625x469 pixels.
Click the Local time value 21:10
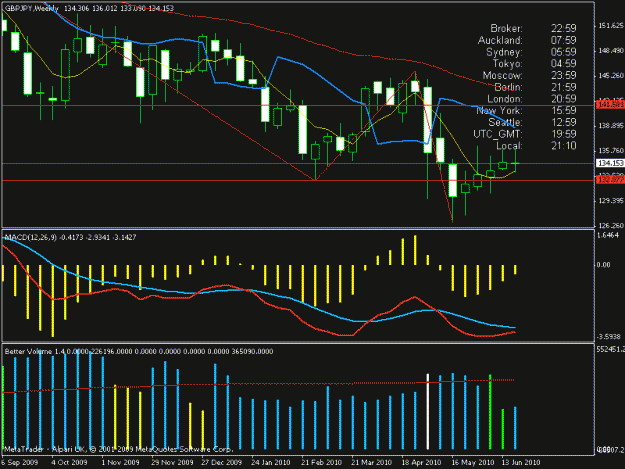(x=563, y=145)
